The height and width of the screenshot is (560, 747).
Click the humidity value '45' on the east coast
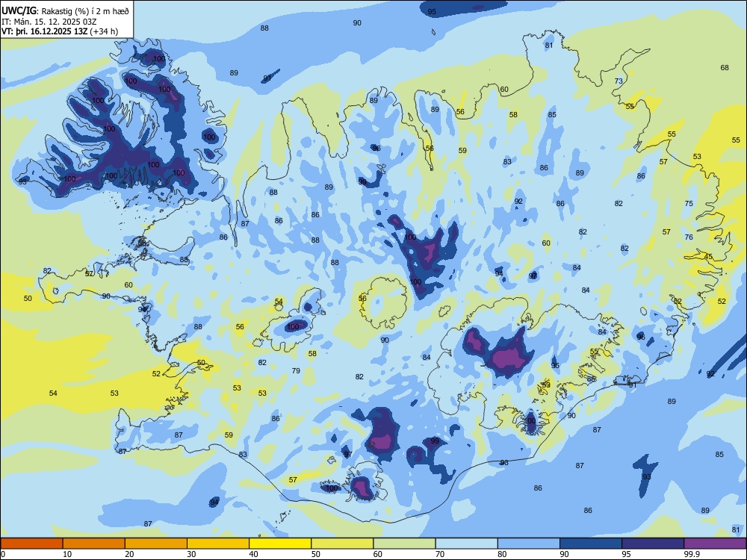point(708,257)
